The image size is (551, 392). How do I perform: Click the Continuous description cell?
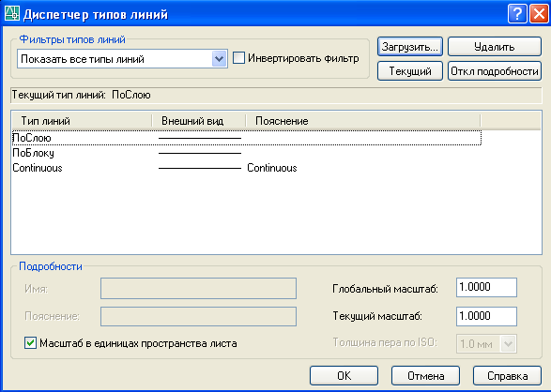tap(272, 168)
